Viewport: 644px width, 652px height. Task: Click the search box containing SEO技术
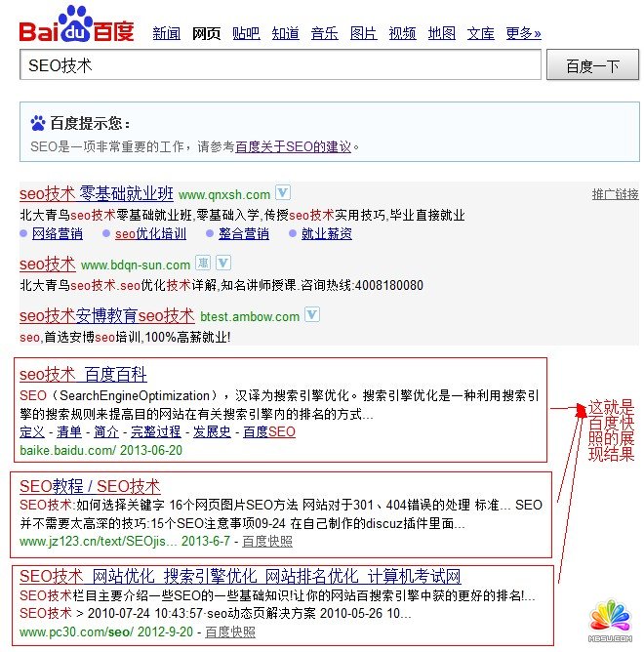click(x=280, y=64)
